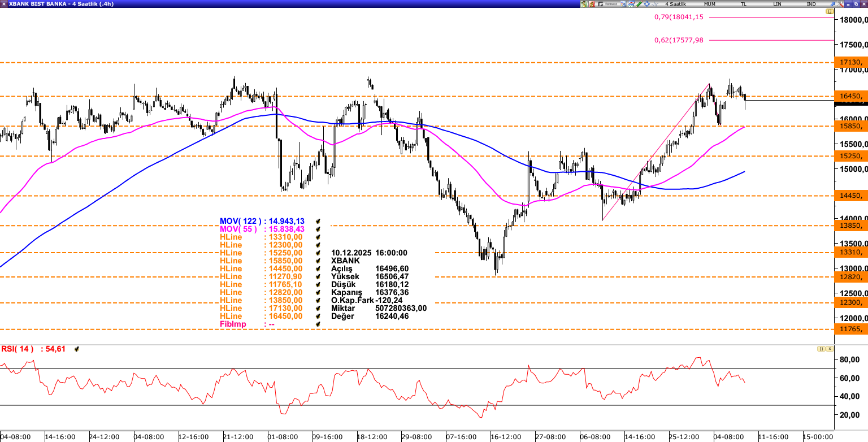The width and height of the screenshot is (868, 442).
Task: Maximize the RSI panel with bracket button
Action: pos(821,349)
